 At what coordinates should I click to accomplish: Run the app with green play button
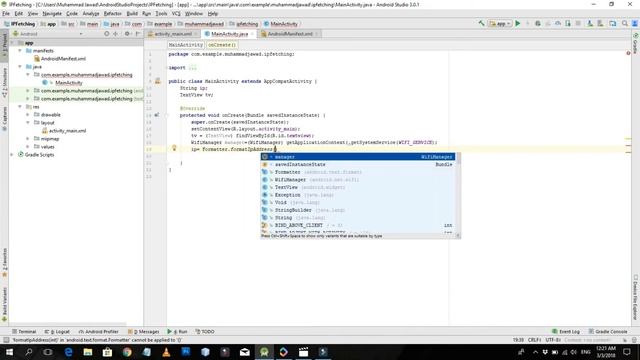[518, 24]
